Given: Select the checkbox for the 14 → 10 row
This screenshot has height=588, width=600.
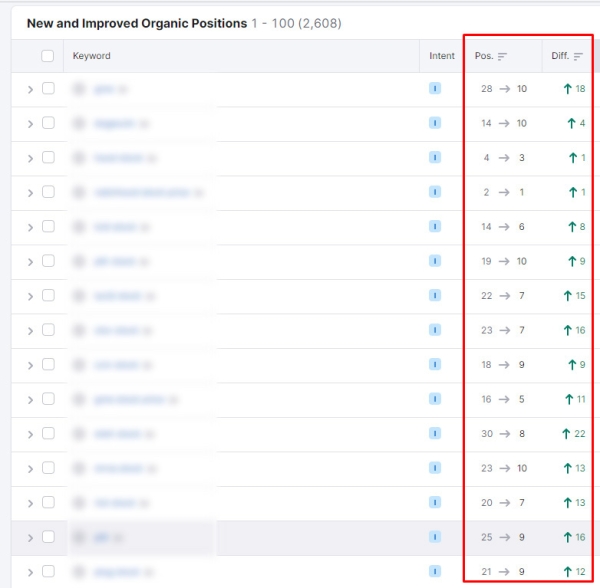Looking at the screenshot, I should click(48, 123).
